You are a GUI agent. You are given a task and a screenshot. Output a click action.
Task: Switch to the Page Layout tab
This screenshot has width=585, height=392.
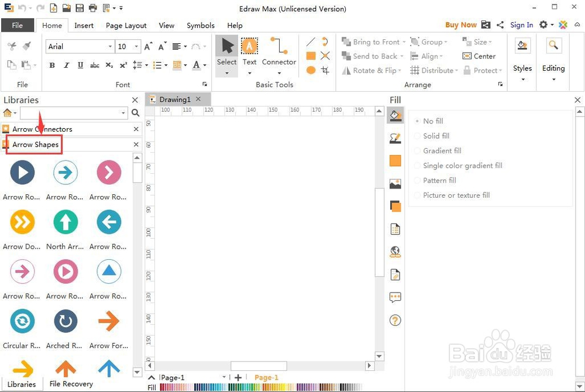[126, 25]
